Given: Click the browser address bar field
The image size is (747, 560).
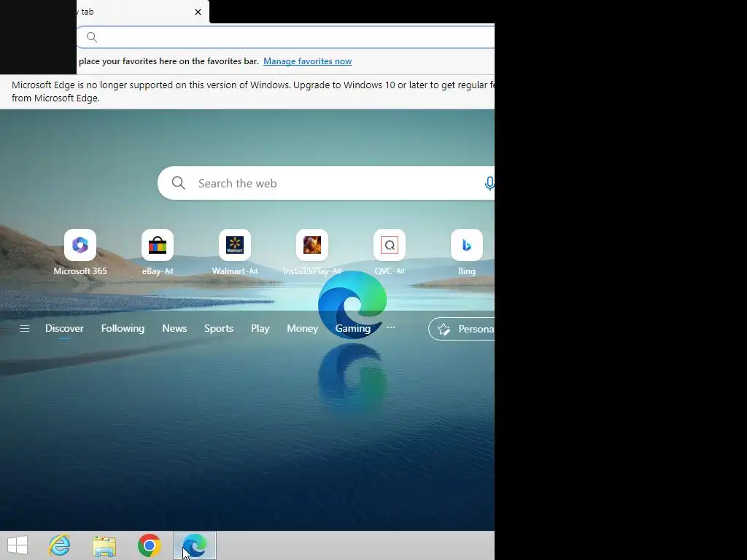Looking at the screenshot, I should point(286,37).
